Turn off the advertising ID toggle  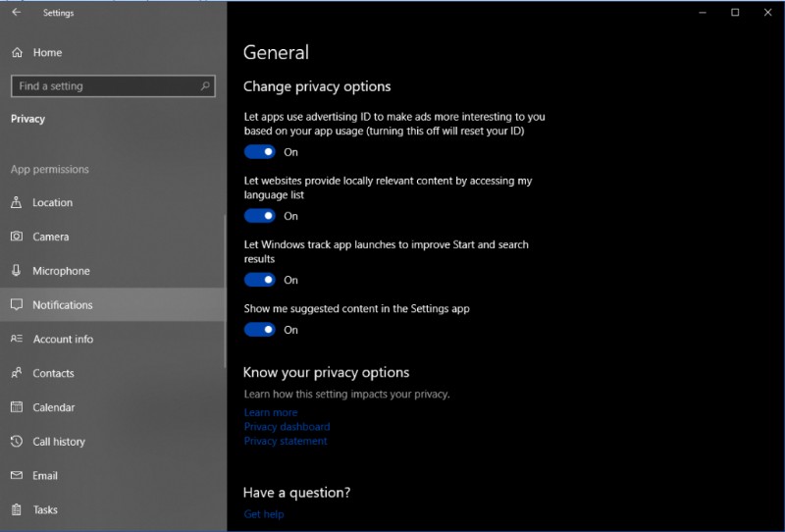point(259,152)
